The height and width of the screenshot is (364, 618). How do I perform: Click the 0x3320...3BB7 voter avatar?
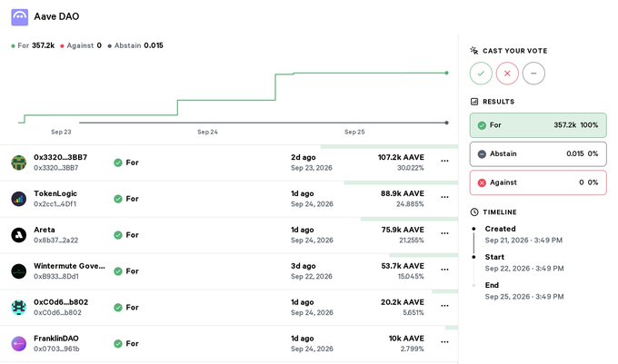tap(18, 162)
